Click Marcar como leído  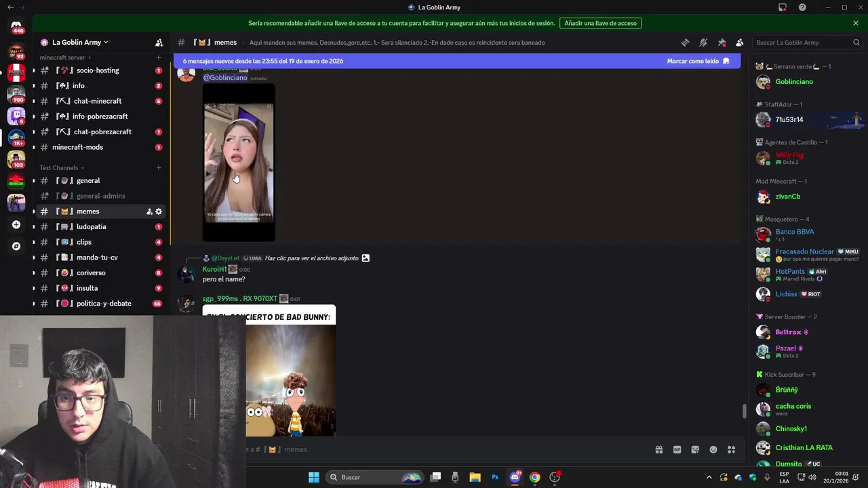tap(698, 61)
